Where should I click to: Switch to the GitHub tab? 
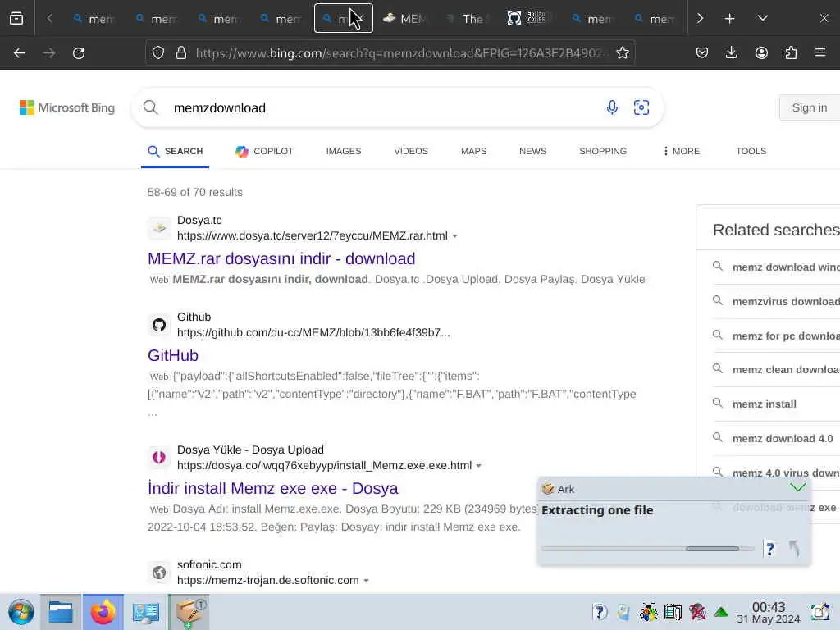527,18
